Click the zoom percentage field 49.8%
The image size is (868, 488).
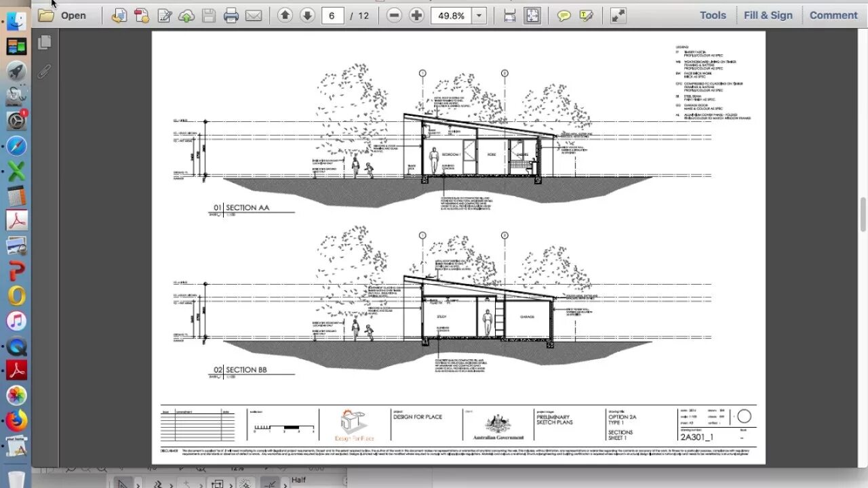(451, 15)
